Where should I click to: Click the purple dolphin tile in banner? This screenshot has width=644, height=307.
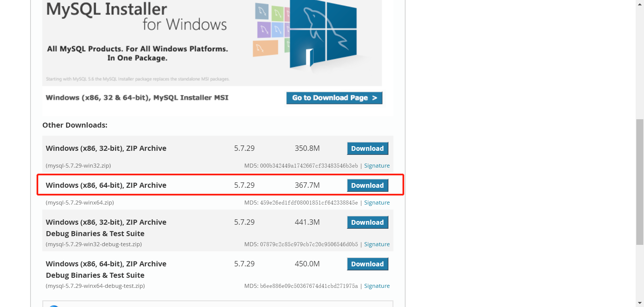pos(264,30)
